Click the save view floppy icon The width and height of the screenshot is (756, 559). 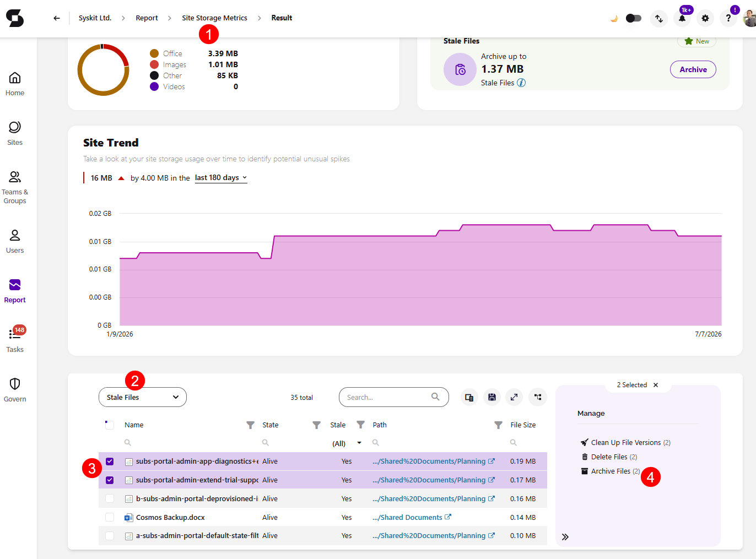(x=492, y=397)
